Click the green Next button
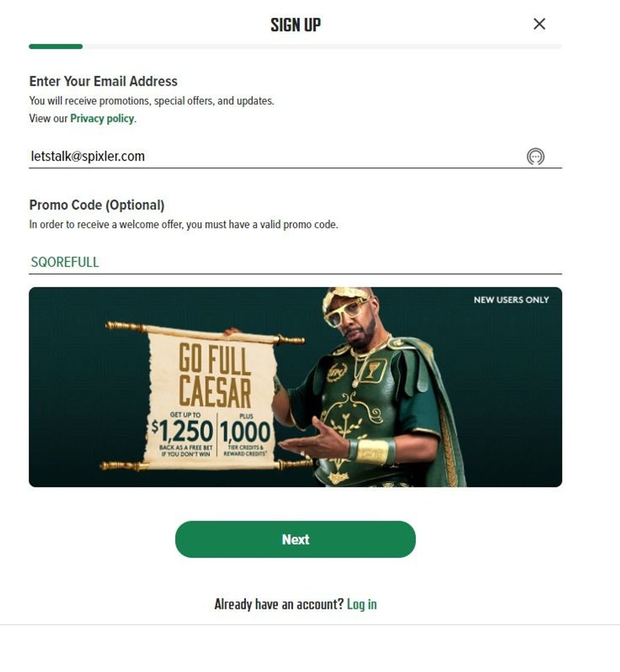The width and height of the screenshot is (620, 672). [296, 539]
